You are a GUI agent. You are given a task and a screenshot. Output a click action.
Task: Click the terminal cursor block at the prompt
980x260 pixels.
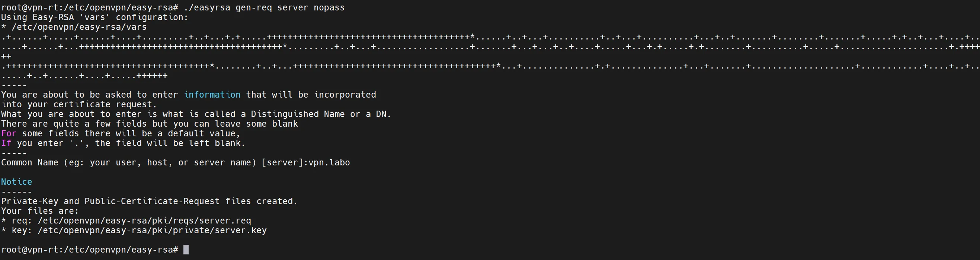point(186,250)
